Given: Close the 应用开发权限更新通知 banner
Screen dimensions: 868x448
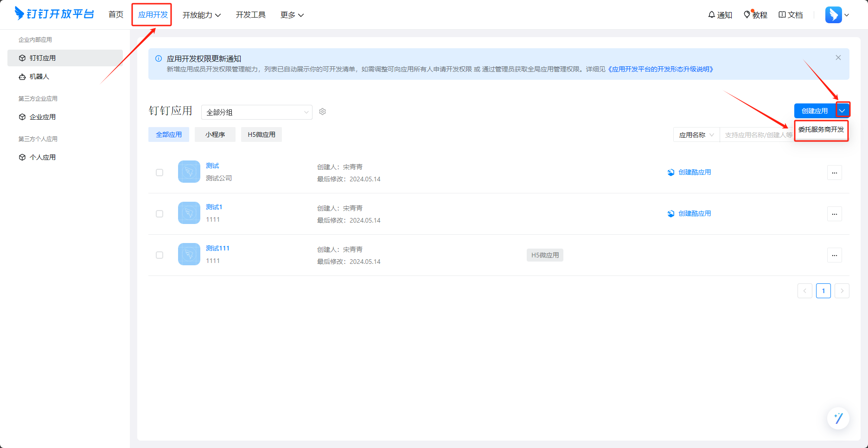Looking at the screenshot, I should [x=838, y=58].
